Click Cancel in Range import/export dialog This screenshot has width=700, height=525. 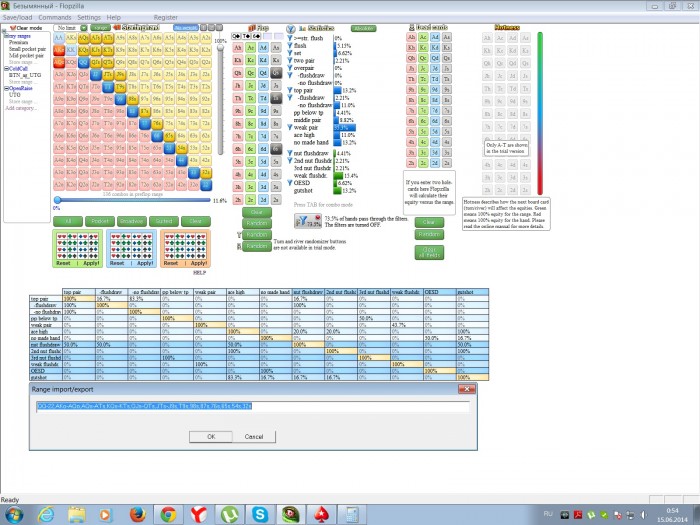(254, 437)
